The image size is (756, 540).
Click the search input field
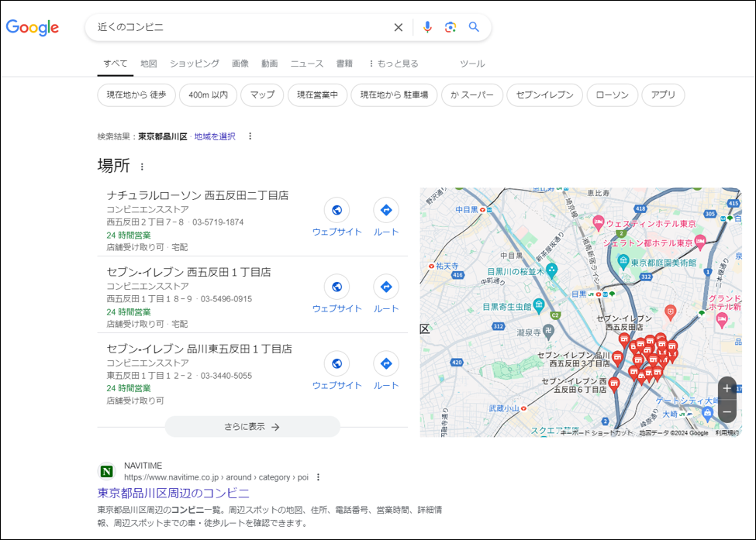pos(241,27)
